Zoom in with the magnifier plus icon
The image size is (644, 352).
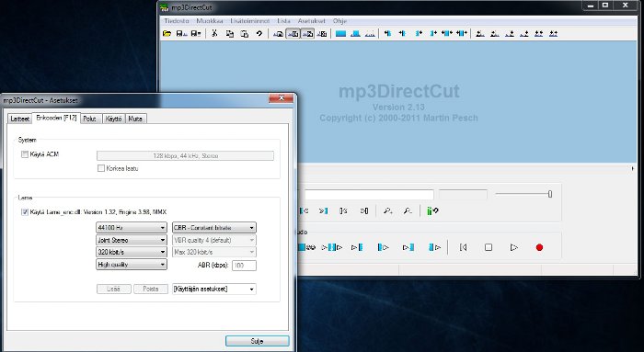coord(387,210)
